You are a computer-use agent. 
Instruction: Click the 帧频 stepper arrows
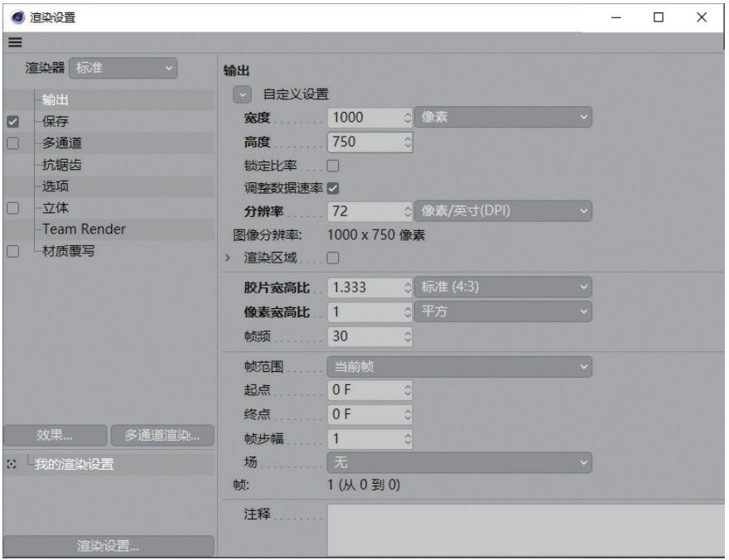408,336
